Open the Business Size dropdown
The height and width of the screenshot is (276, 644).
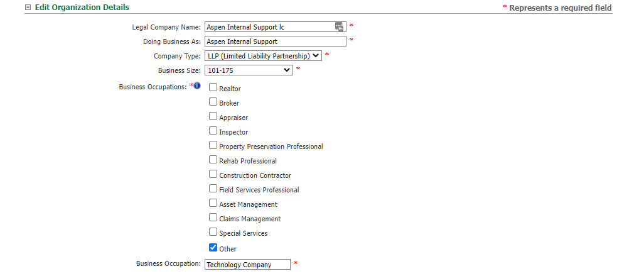tap(249, 70)
